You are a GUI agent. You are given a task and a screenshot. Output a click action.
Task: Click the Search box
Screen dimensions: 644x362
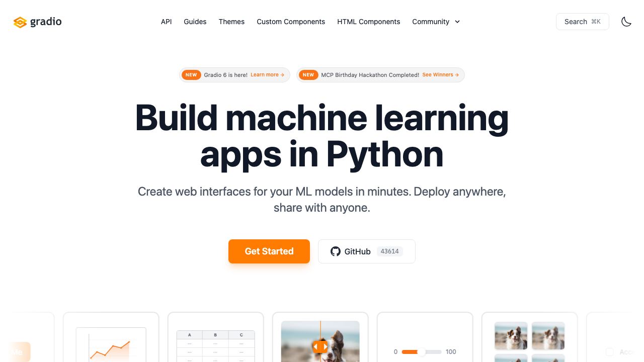click(583, 22)
